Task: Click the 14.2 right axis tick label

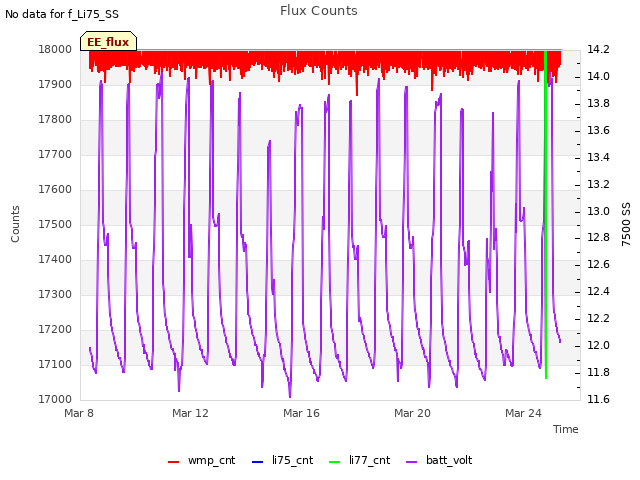Action: [x=598, y=49]
